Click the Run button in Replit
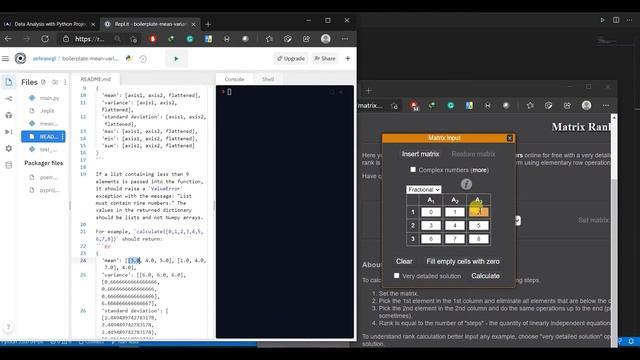Viewport: 640px width, 360px height. pos(176,59)
